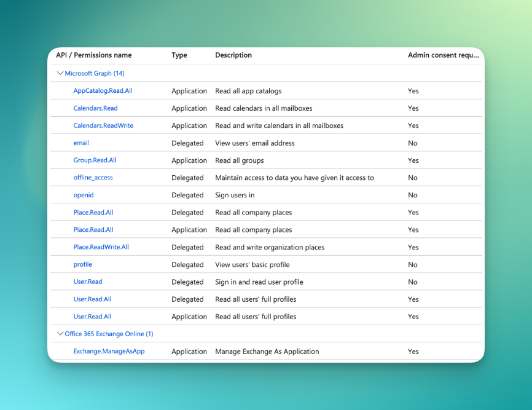Click the offline_access permission
The image size is (532, 410).
pyautogui.click(x=93, y=178)
